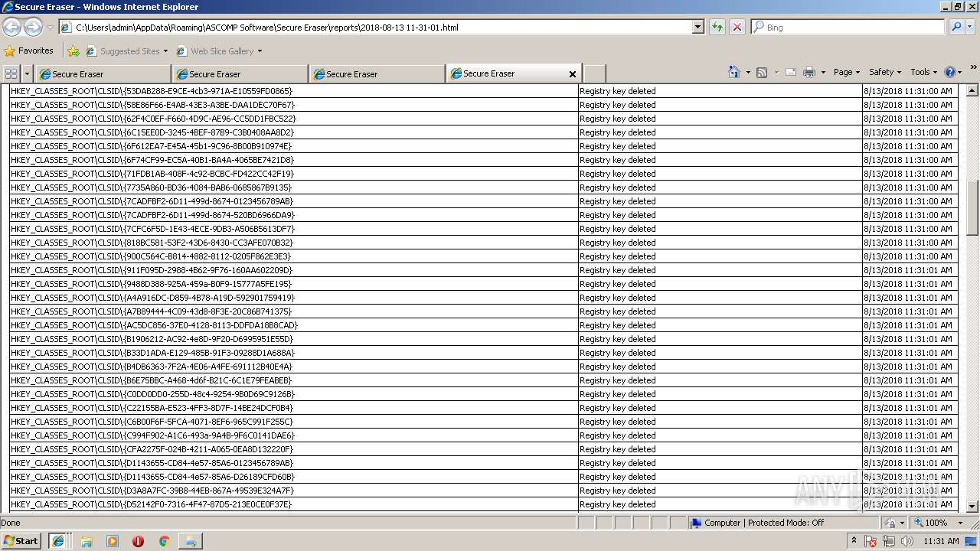
Task: Expand the address bar history dropdown
Action: [697, 27]
